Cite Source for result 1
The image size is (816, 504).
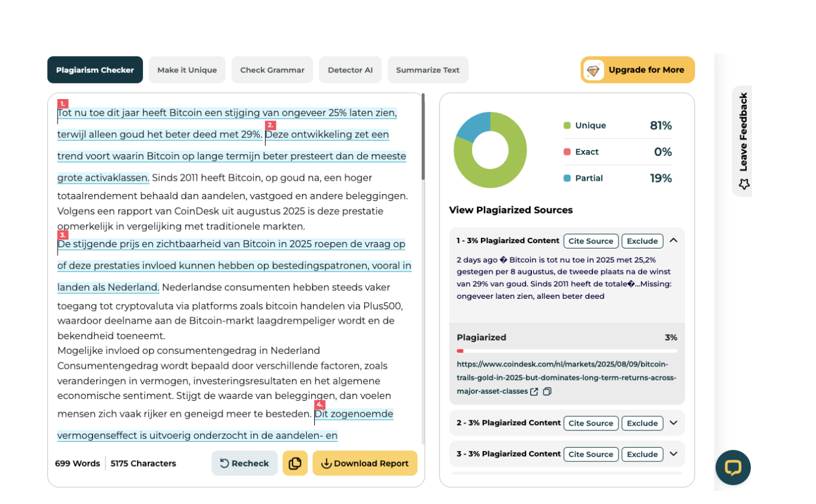pos(591,241)
